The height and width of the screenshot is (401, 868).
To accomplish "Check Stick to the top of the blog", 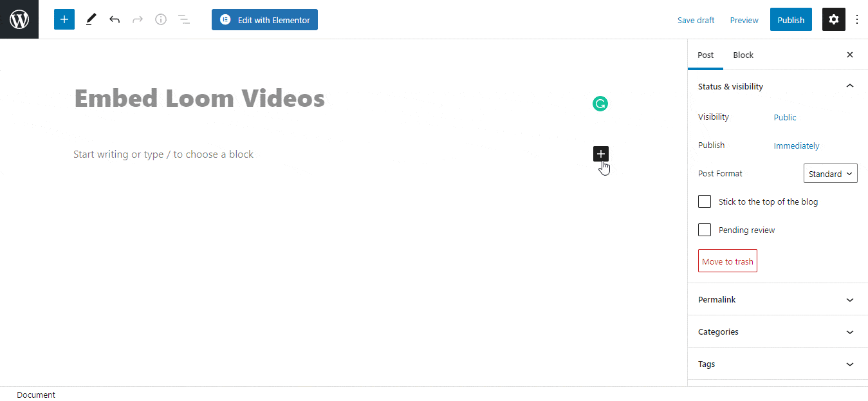I will (705, 201).
